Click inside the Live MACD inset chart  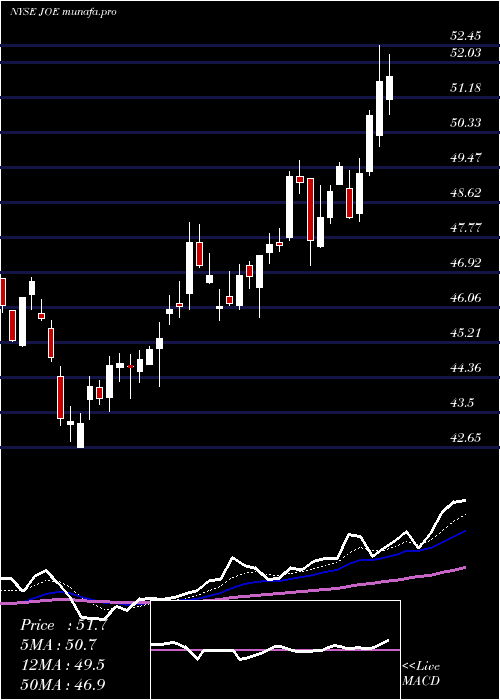click(275, 650)
